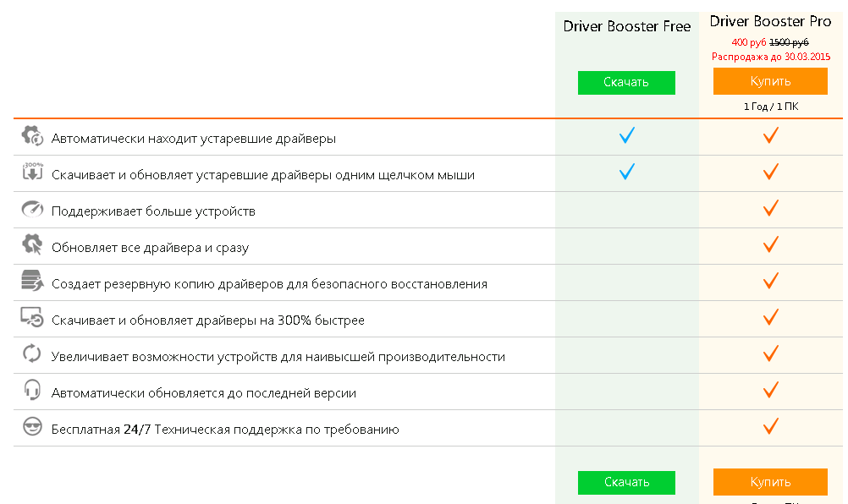Click the text 'Обновляет все драйвера и сразу'
The height and width of the screenshot is (504, 848).
pyautogui.click(x=150, y=248)
